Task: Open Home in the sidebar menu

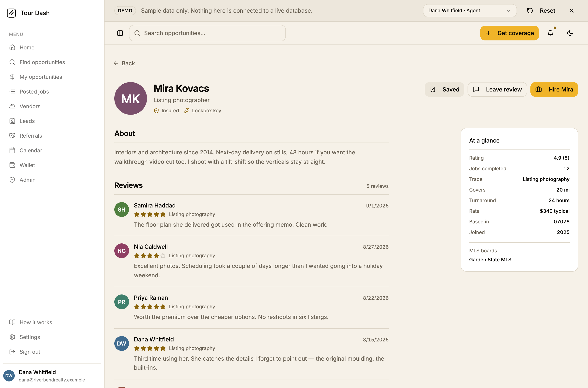Action: (x=52, y=48)
